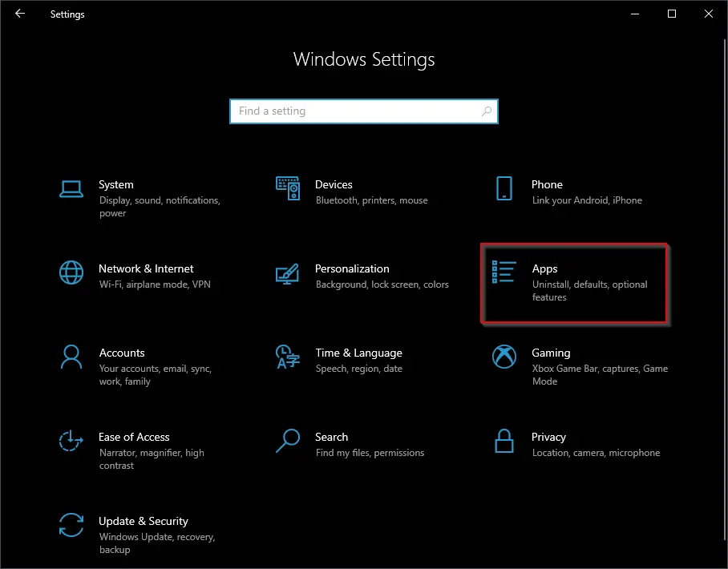Open the Update & Security refresh icon
The height and width of the screenshot is (569, 728).
[71, 525]
